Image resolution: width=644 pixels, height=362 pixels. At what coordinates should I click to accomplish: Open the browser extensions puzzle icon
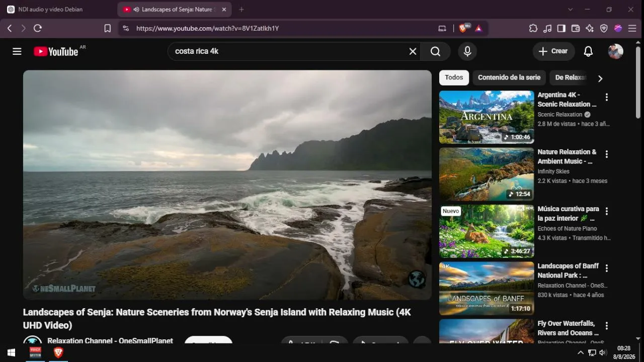[x=533, y=29]
